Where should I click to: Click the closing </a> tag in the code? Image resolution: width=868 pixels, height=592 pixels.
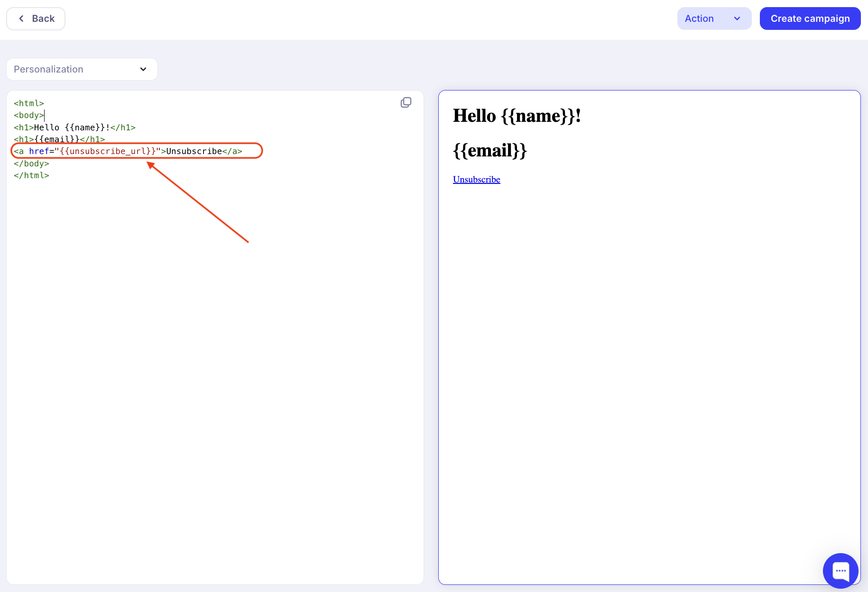click(x=232, y=151)
